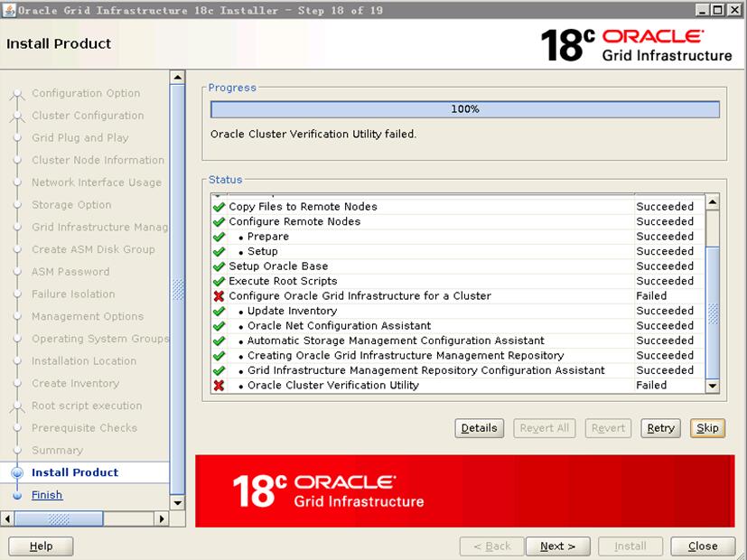The width and height of the screenshot is (747, 560).
Task: Click the sidebar vertical scrollbar up arrow
Action: 178,77
